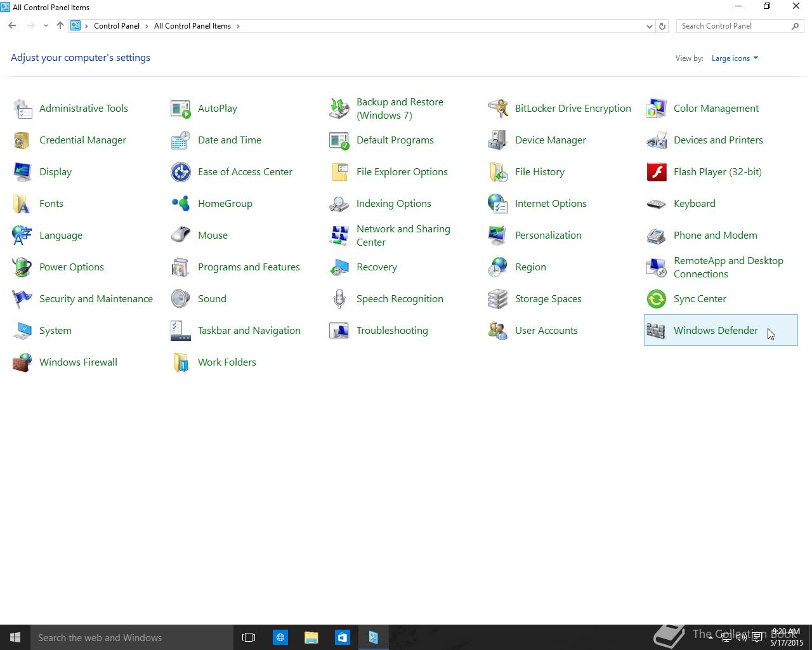812x650 pixels.
Task: Open the File Explorer Options icon
Action: coord(339,172)
